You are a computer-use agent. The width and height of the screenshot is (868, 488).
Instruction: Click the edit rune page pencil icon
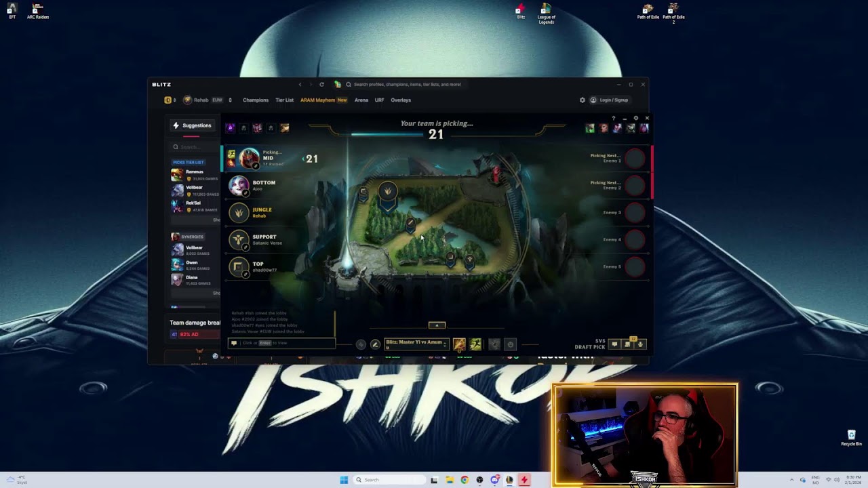(375, 344)
